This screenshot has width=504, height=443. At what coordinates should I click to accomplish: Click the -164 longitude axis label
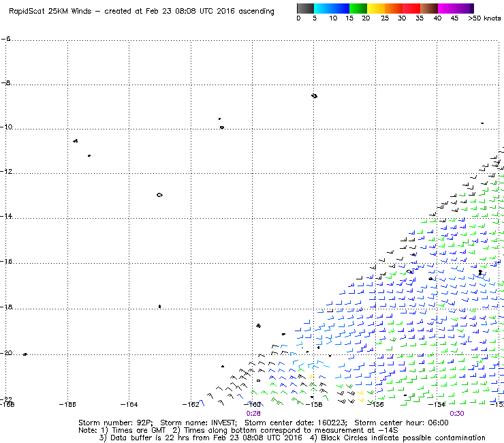129,405
